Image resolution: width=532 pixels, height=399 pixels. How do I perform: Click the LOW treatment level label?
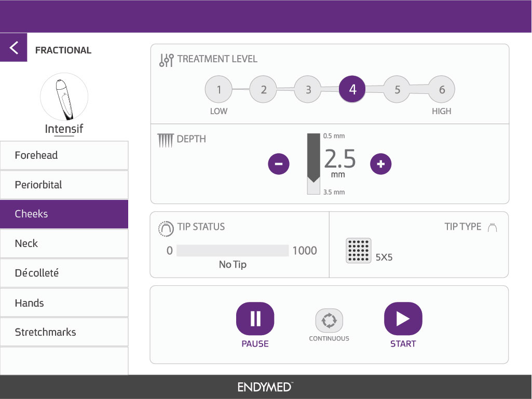pos(219,111)
